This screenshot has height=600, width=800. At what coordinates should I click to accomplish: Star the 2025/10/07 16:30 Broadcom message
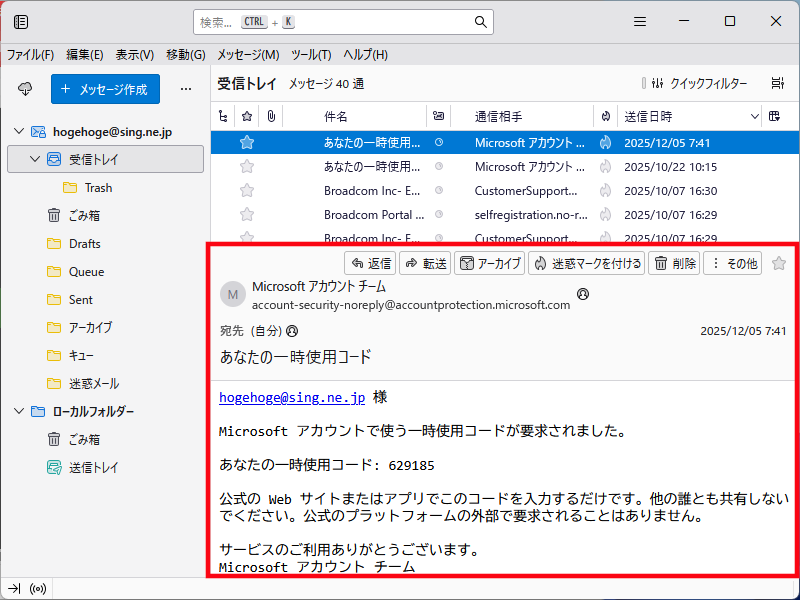(247, 191)
